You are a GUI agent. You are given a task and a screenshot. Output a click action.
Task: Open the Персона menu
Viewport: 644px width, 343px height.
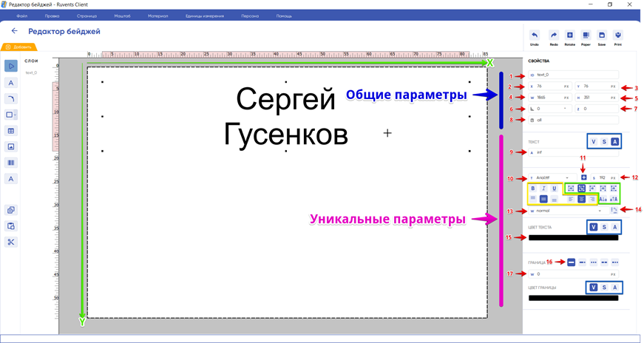click(x=250, y=16)
